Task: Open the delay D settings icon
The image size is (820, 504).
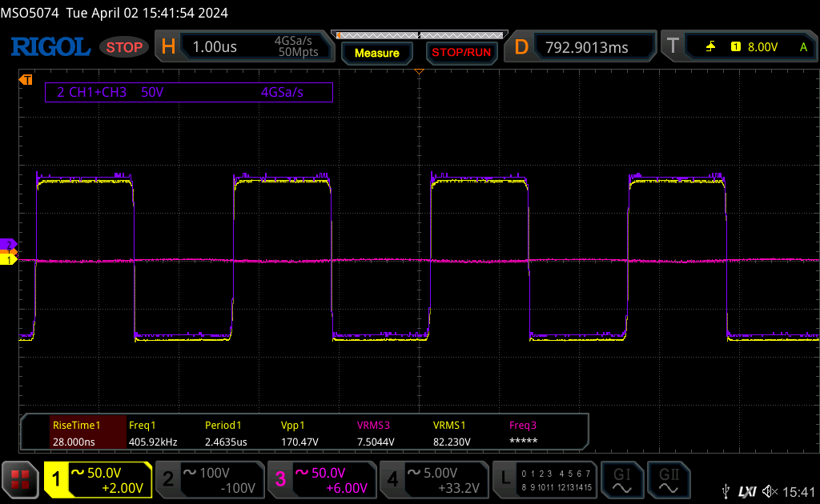Action: (521, 47)
